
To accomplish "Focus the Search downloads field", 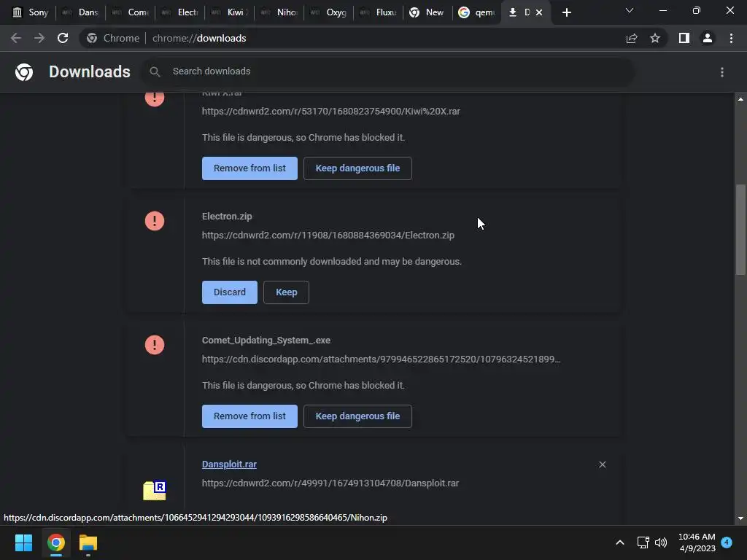I will 388,72.
